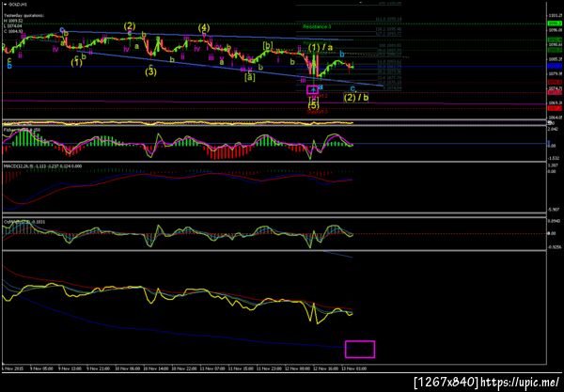Click the bright green price tag on price axis

(555, 23)
